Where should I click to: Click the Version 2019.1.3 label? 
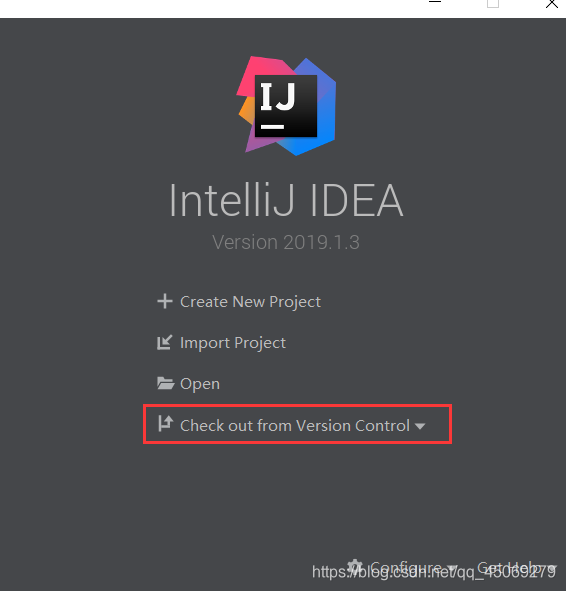(x=286, y=242)
